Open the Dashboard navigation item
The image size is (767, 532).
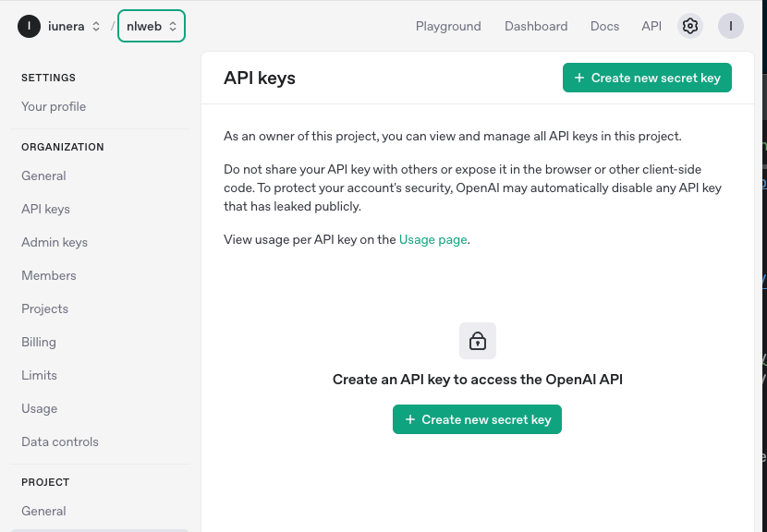click(x=536, y=26)
